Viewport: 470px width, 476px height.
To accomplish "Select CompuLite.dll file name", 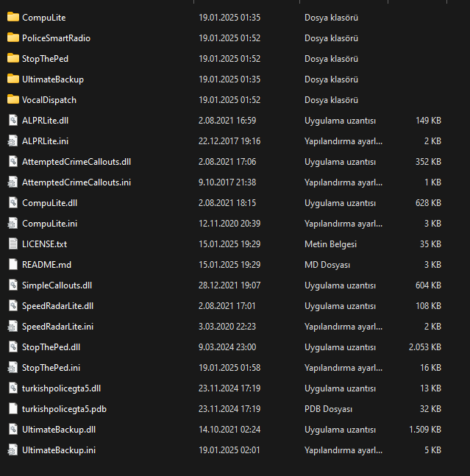I will pos(50,203).
